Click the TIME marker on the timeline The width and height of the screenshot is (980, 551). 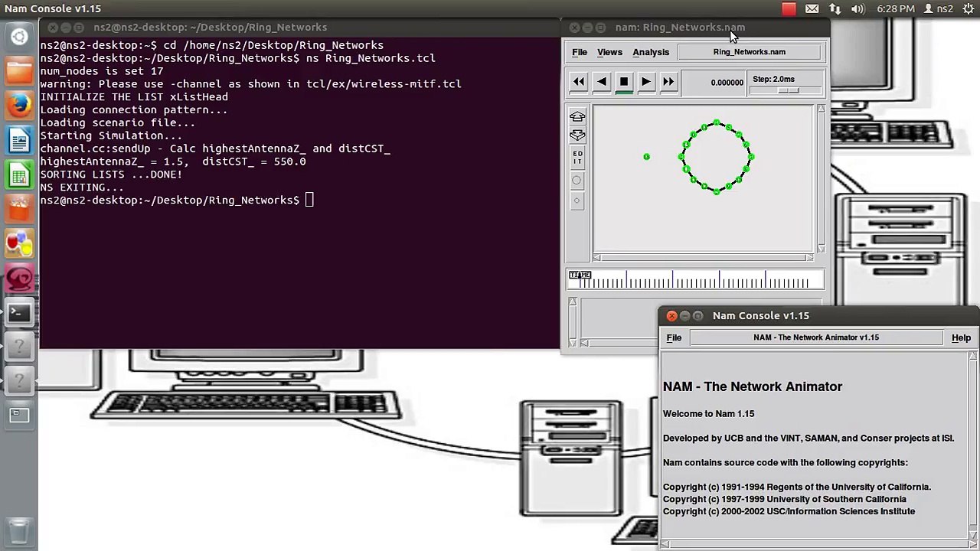point(580,275)
